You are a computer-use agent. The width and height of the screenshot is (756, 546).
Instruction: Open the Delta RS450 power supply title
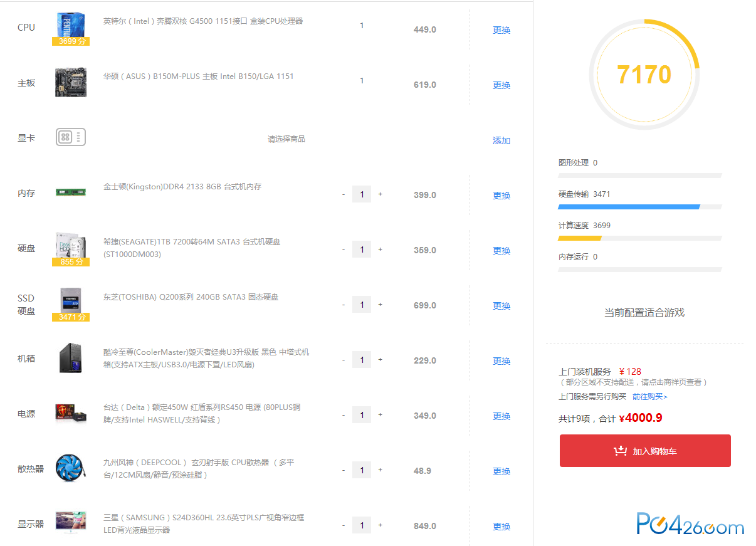coord(202,414)
